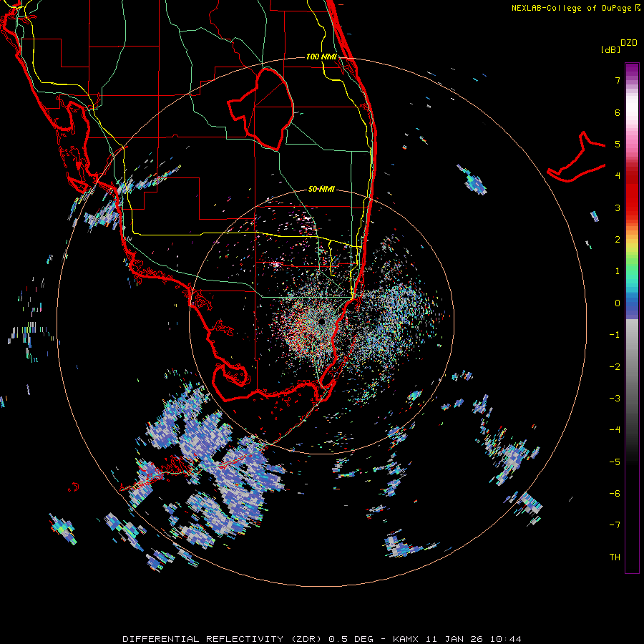
Task: Click the 1 value on the color scale
Action: click(x=618, y=271)
